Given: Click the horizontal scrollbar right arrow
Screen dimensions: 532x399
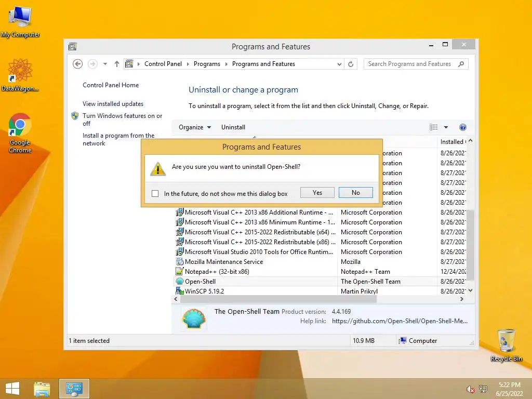Looking at the screenshot, I should pyautogui.click(x=462, y=299).
